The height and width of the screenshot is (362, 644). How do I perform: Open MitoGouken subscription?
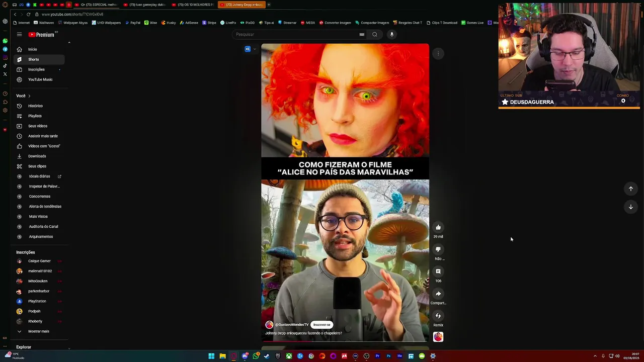coord(39,281)
